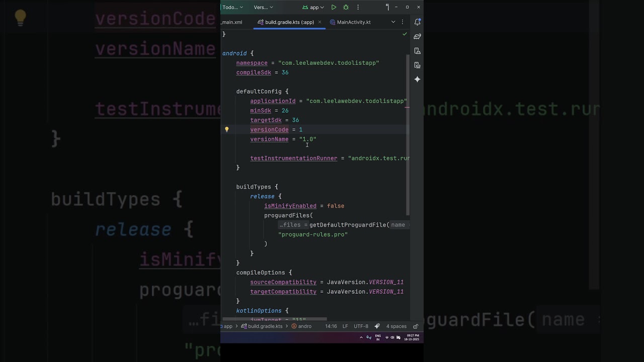Click the isMinifyEnabled property

pyautogui.click(x=290, y=206)
